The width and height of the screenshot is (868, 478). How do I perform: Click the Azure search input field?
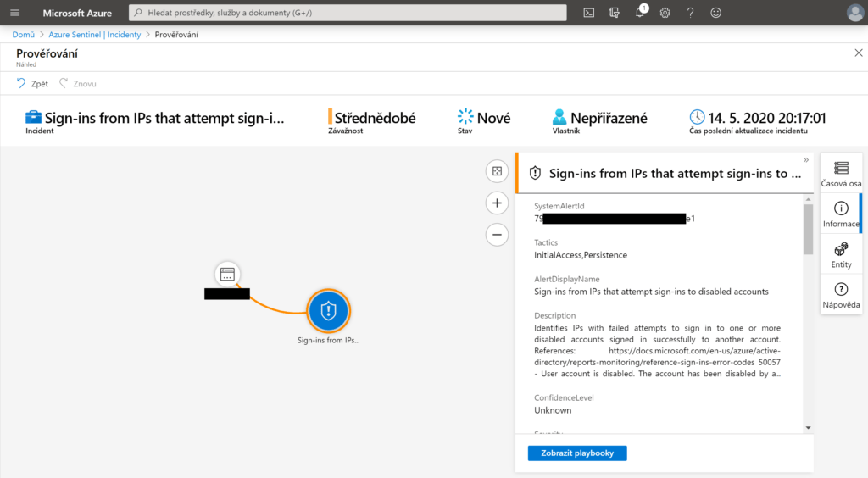348,13
